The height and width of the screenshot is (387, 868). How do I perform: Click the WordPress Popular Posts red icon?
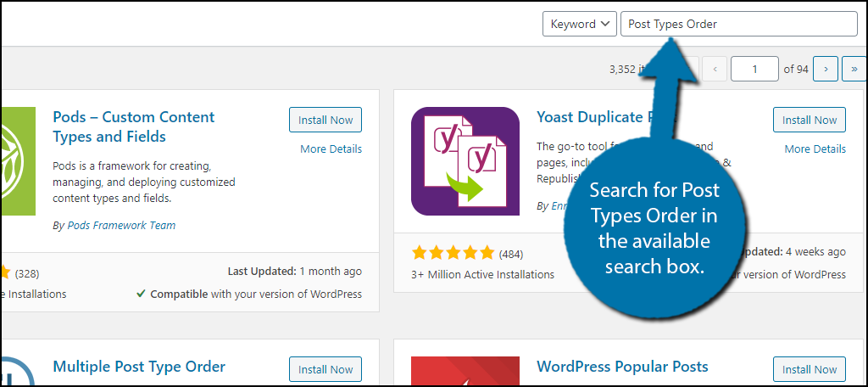tap(465, 370)
